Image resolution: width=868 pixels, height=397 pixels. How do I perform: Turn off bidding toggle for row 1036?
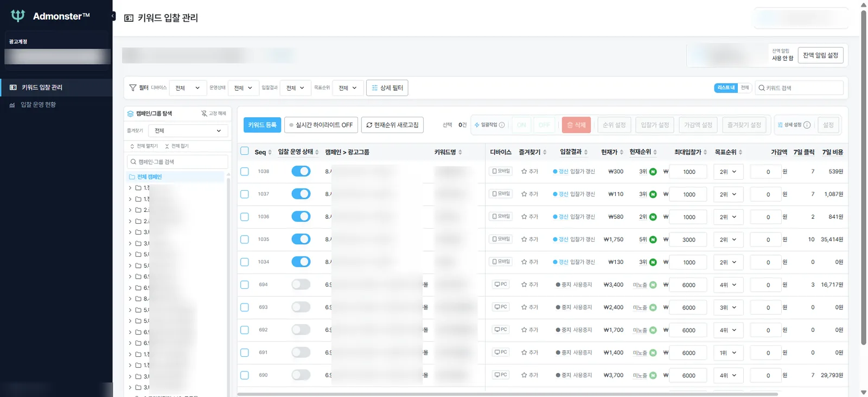(301, 217)
